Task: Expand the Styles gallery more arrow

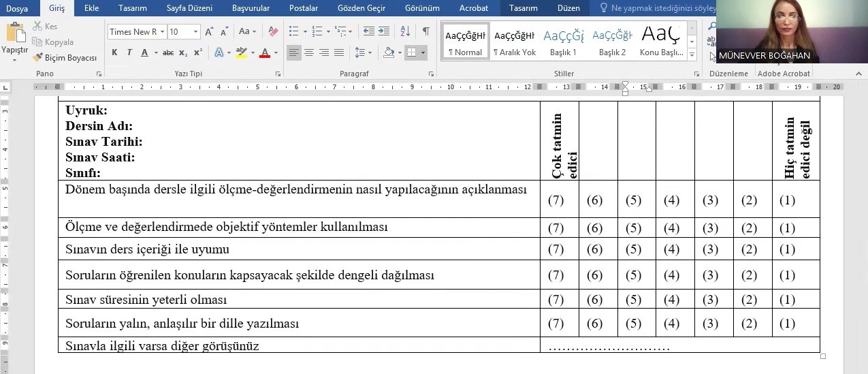Action: pyautogui.click(x=692, y=54)
